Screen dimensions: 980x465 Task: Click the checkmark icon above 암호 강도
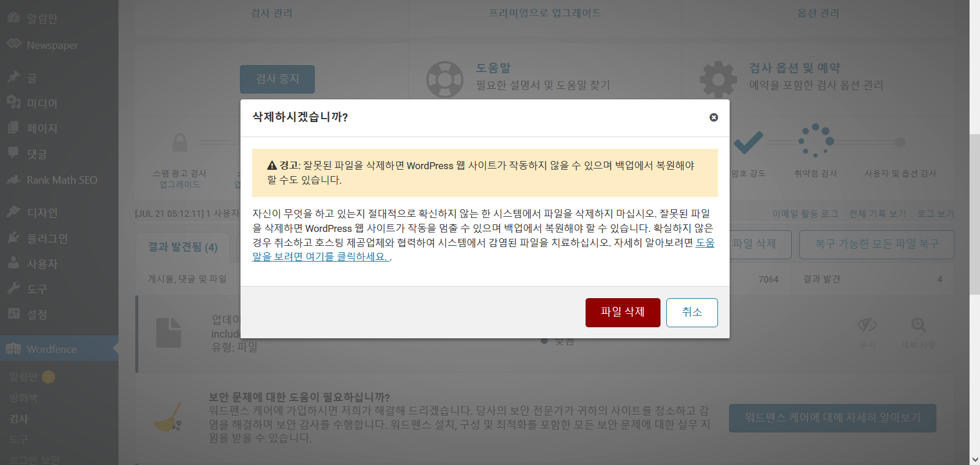[x=748, y=142]
